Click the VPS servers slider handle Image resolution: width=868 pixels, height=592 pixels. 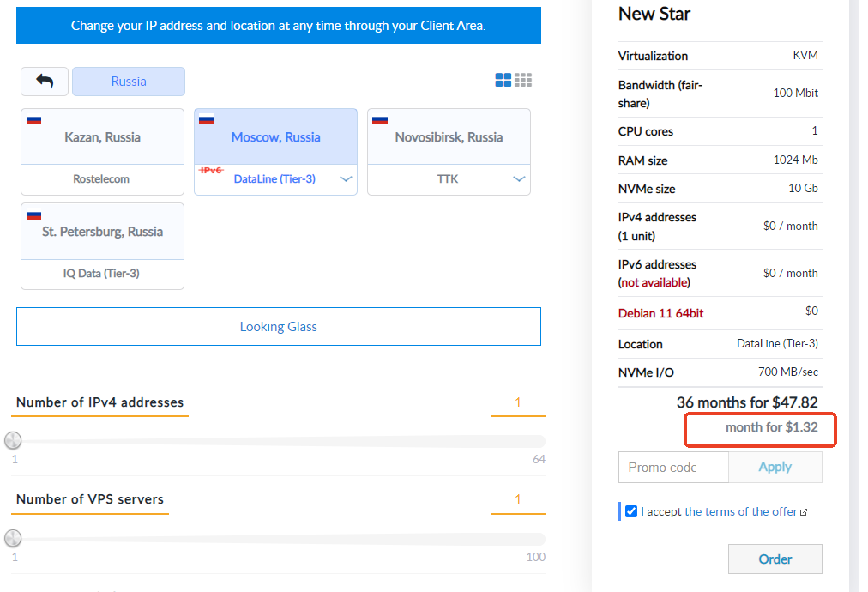tap(13, 539)
